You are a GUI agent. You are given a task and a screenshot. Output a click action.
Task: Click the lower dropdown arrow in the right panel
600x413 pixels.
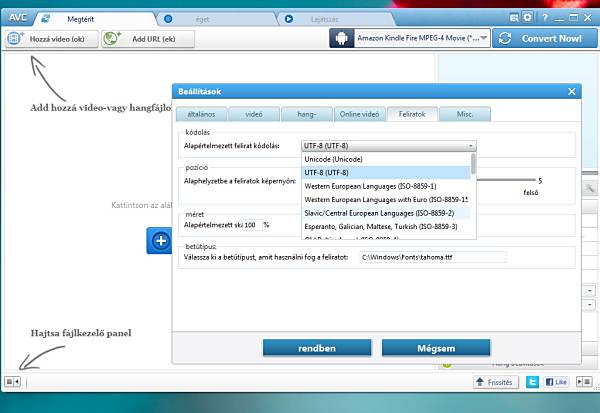[x=590, y=305]
